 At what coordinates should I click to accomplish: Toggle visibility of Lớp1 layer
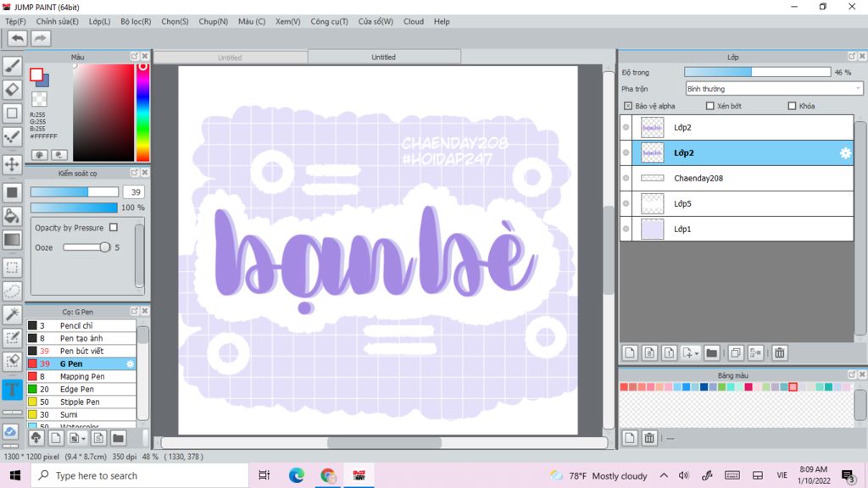point(626,229)
